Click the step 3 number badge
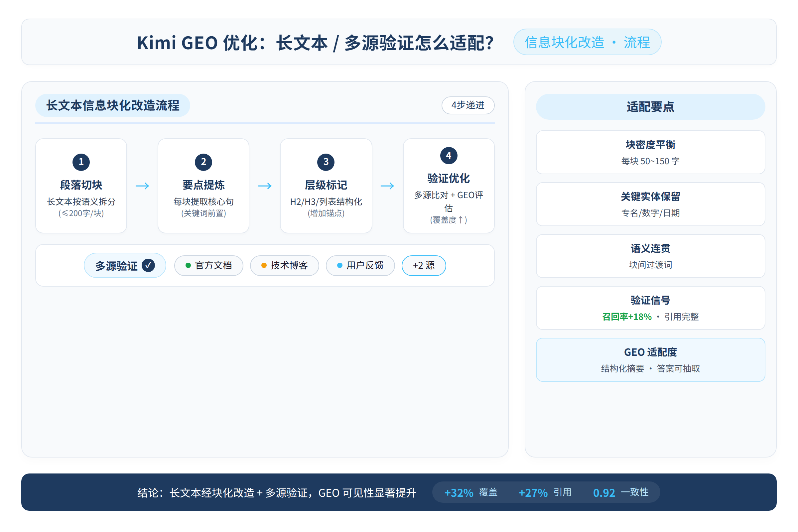 (326, 162)
